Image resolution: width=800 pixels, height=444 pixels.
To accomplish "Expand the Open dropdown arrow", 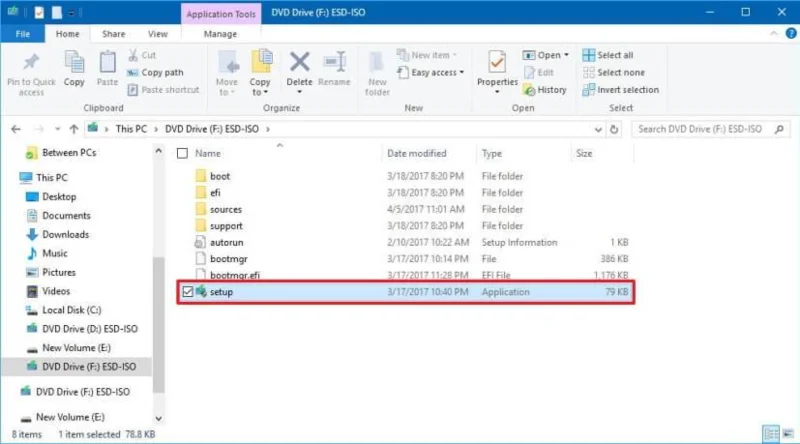I will [x=566, y=55].
